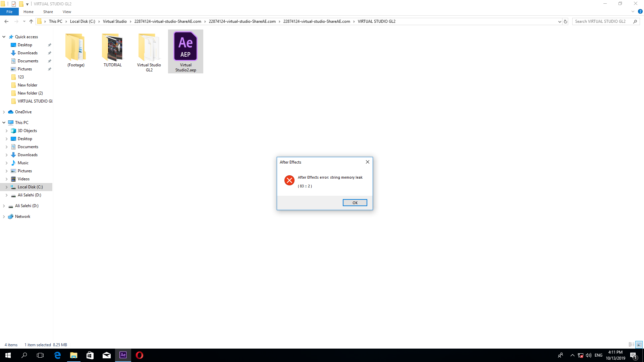
Task: Expand the Network tree item
Action: click(4, 216)
